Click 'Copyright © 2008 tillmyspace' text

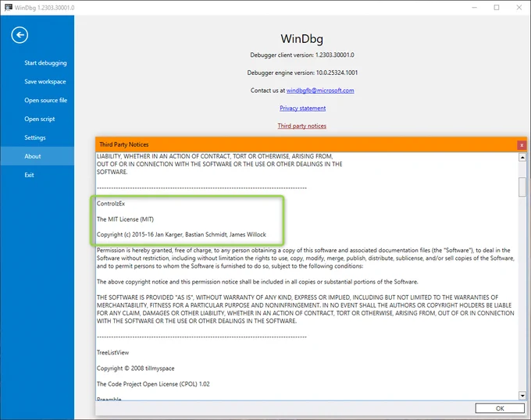click(x=135, y=368)
